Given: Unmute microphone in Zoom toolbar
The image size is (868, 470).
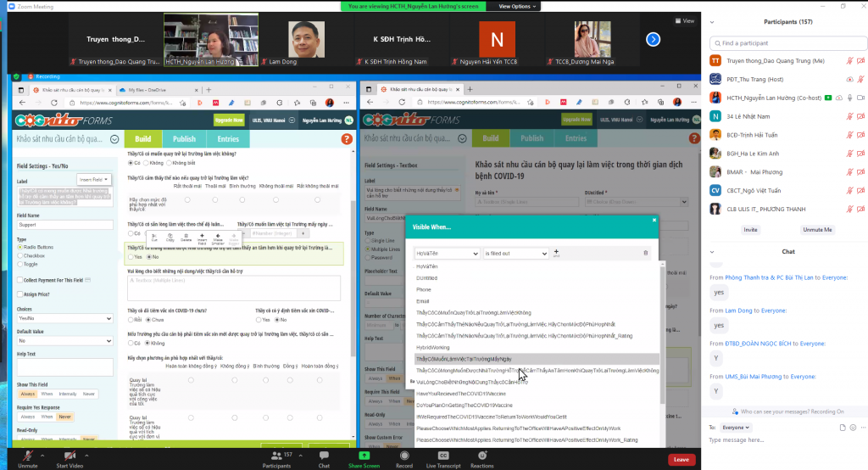Looking at the screenshot, I should click(27, 458).
